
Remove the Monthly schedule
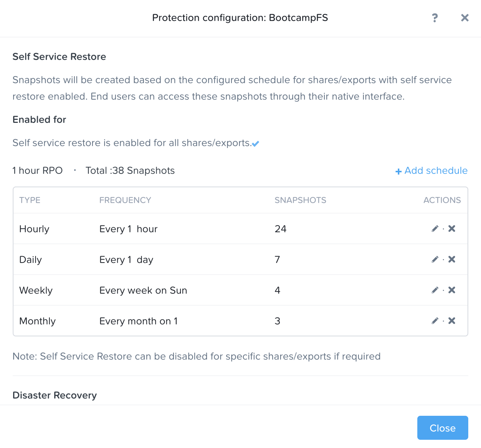click(452, 321)
